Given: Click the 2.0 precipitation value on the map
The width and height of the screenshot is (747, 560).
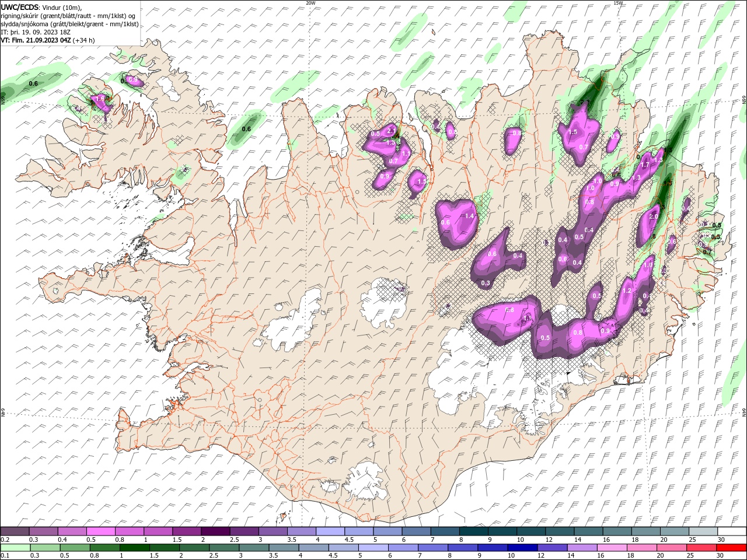Looking at the screenshot, I should click(654, 216).
